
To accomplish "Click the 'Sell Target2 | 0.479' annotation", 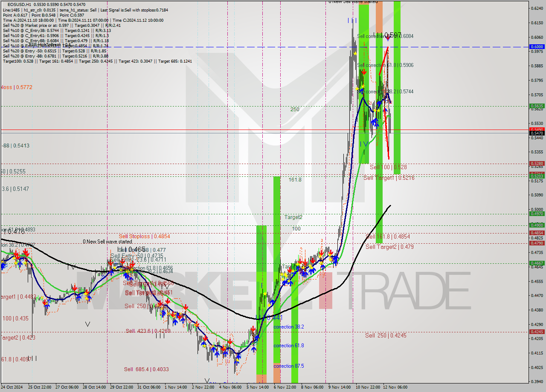I will [x=389, y=247].
